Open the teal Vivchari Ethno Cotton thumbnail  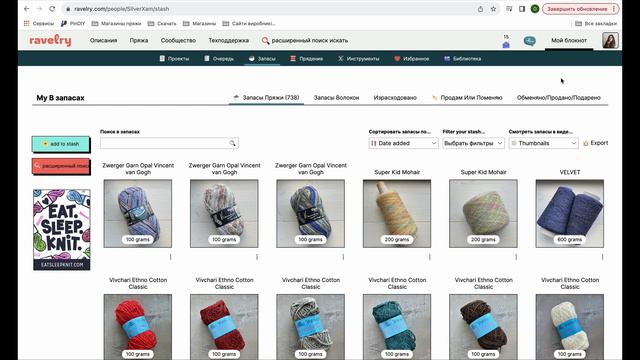397,327
